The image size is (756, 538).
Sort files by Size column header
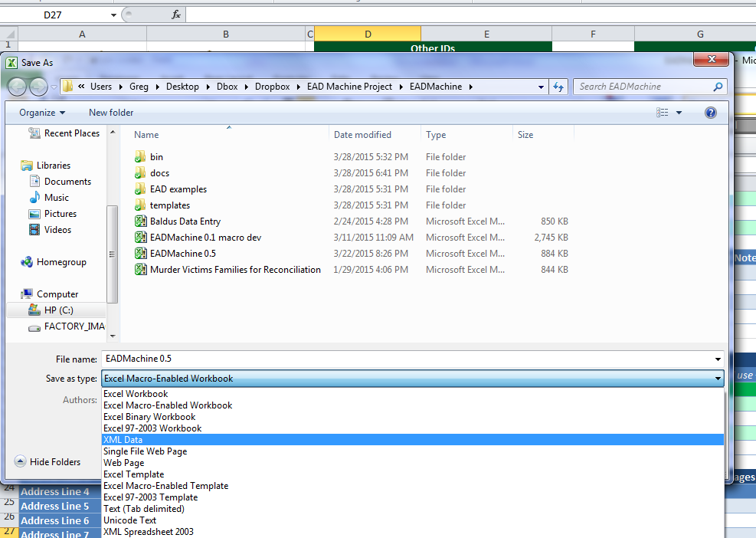tap(543, 135)
